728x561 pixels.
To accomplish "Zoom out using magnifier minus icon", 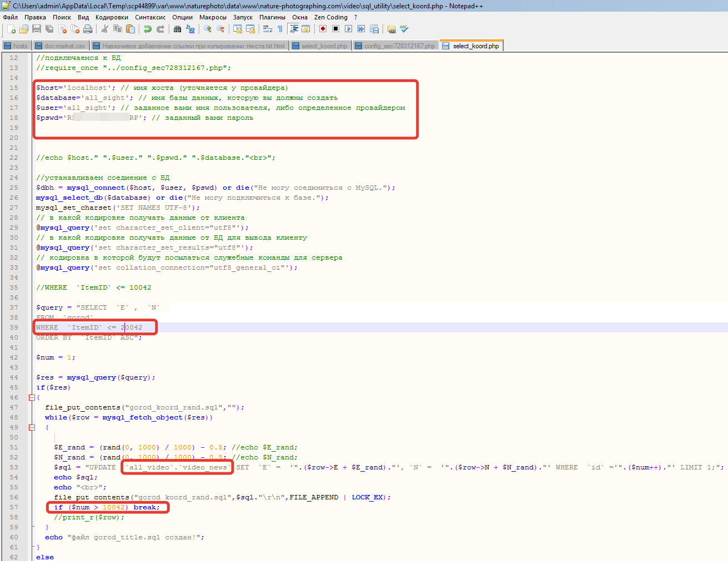I will click(x=220, y=29).
